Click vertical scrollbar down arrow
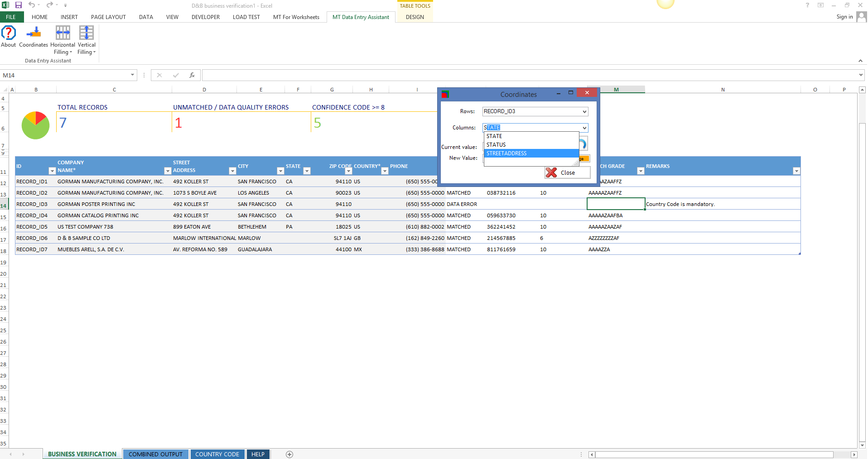Image resolution: width=868 pixels, height=459 pixels. pyautogui.click(x=862, y=445)
